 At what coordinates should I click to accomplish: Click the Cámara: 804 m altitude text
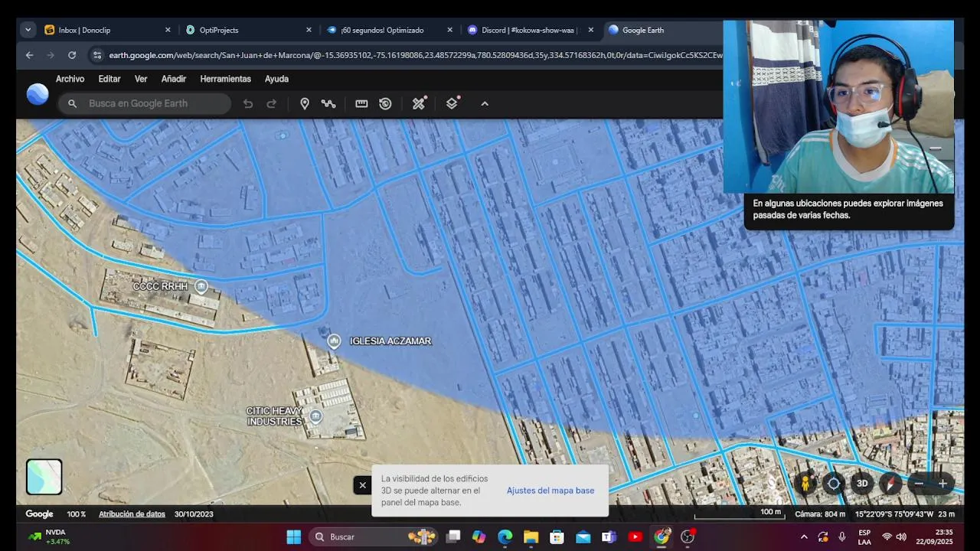coord(820,514)
